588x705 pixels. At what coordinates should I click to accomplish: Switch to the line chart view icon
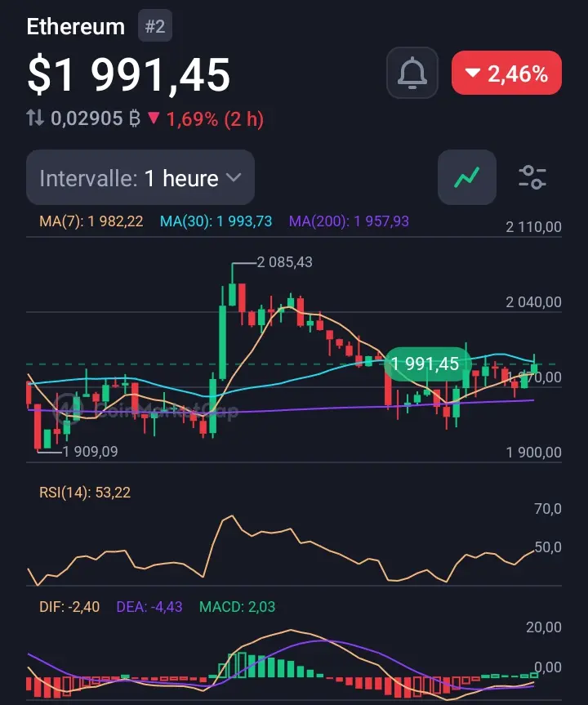pos(467,177)
